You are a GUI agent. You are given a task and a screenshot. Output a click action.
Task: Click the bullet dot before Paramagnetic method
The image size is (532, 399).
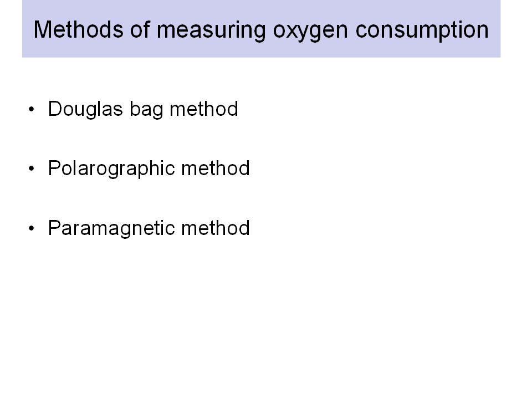click(32, 228)
